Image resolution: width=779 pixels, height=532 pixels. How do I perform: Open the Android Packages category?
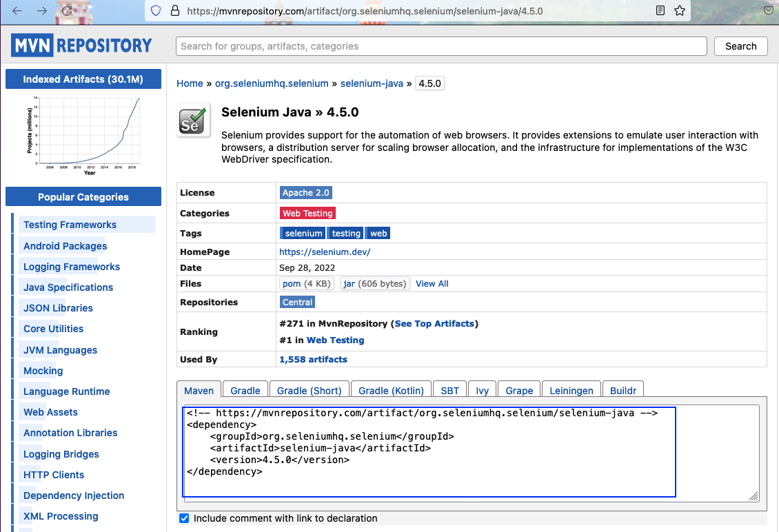pos(65,246)
